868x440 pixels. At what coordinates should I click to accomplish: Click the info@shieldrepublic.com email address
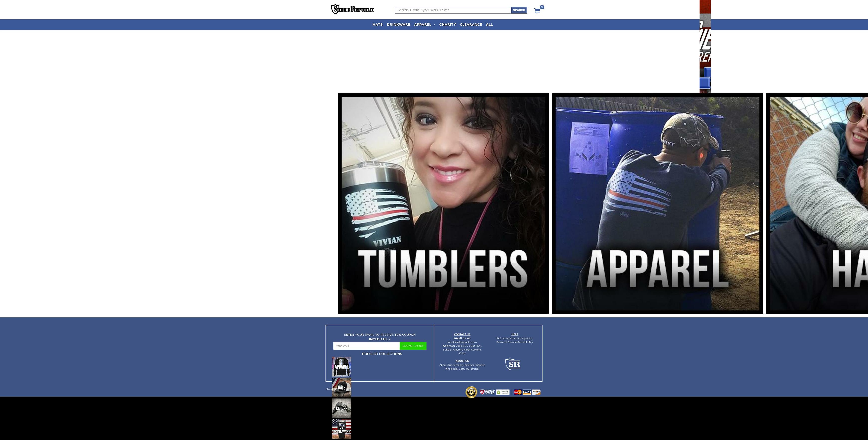click(462, 342)
